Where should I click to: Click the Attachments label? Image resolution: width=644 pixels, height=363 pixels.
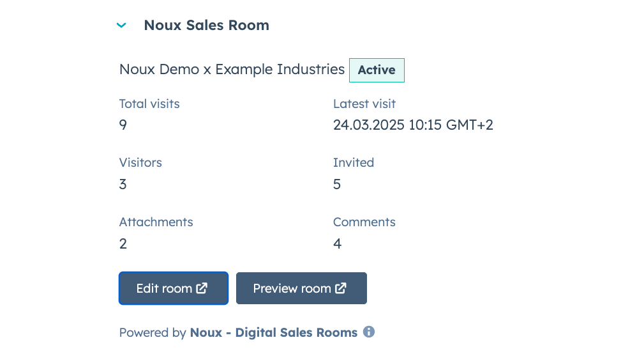point(156,222)
